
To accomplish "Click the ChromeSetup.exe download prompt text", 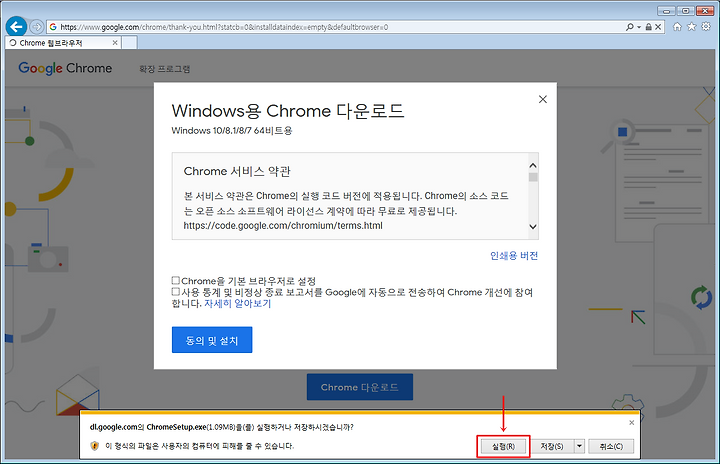I will click(x=221, y=427).
